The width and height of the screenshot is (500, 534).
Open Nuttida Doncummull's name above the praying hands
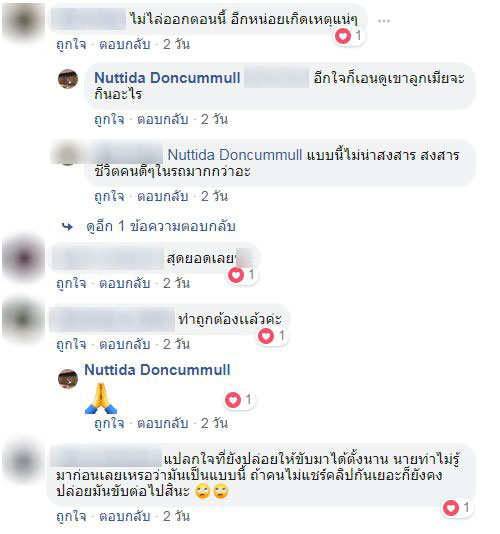[157, 370]
